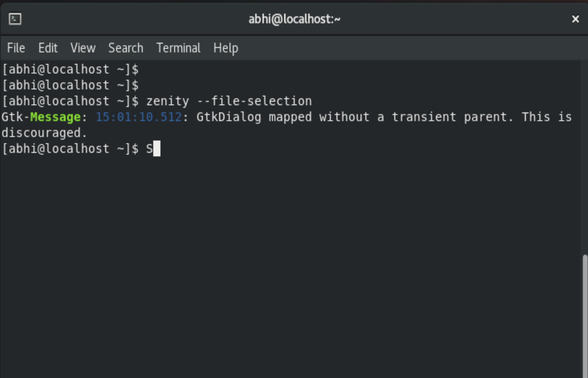Close the terminal window
Image resolution: width=588 pixels, height=378 pixels.
click(x=575, y=19)
